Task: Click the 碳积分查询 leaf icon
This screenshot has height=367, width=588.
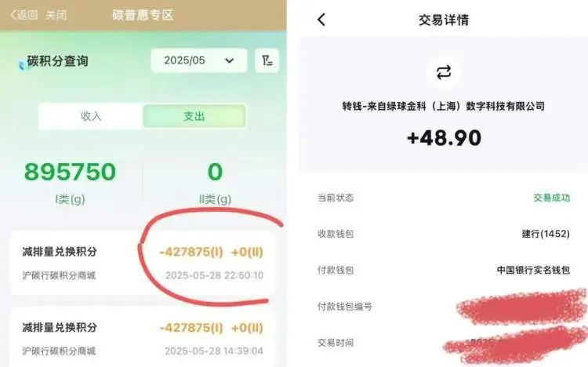Action: (23, 64)
